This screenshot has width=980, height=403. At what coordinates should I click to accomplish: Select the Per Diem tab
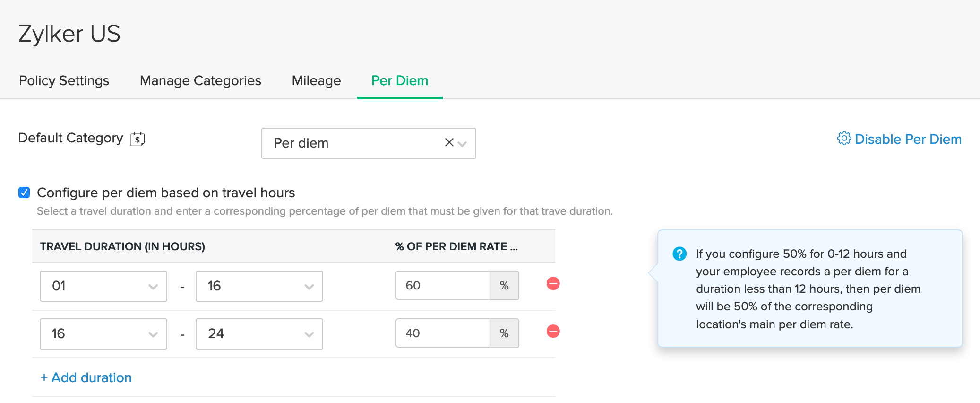(x=400, y=81)
